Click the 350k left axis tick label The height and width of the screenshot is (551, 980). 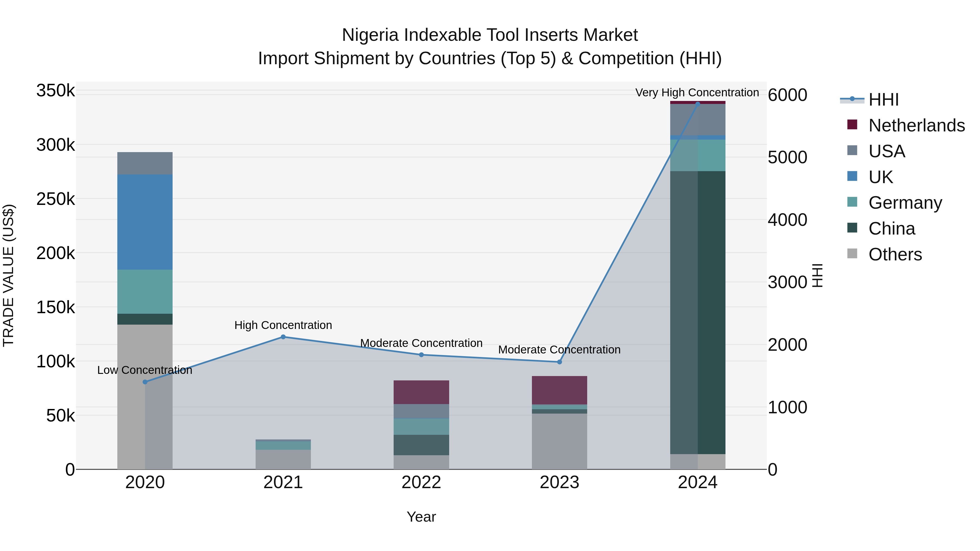(56, 91)
